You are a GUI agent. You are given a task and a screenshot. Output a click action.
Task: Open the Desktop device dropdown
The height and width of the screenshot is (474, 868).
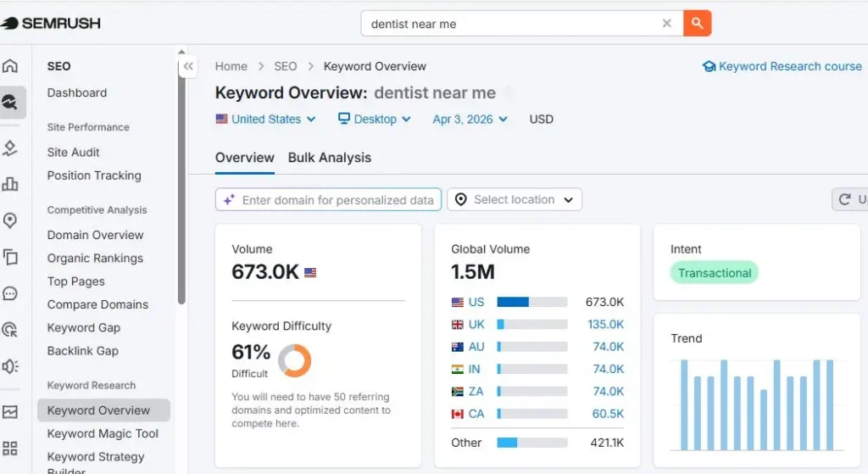click(375, 119)
